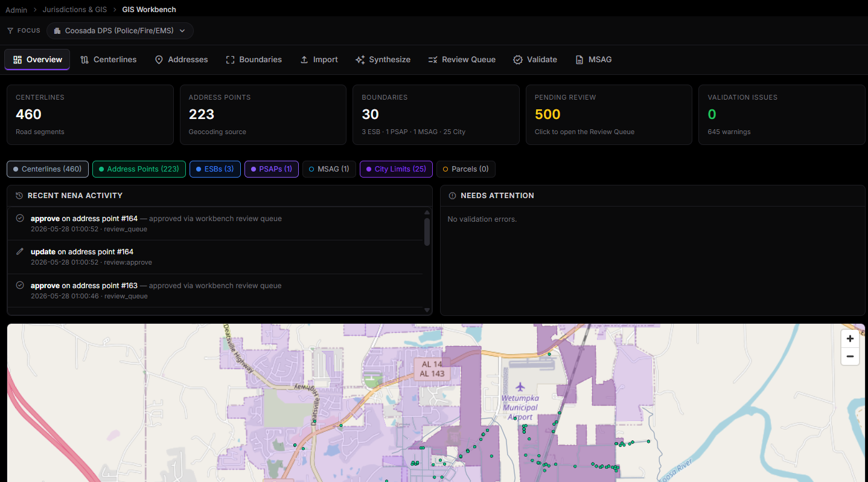Screen dimensions: 868x482
Task: Toggle Centerlines (460) layer chip
Action: click(x=48, y=169)
